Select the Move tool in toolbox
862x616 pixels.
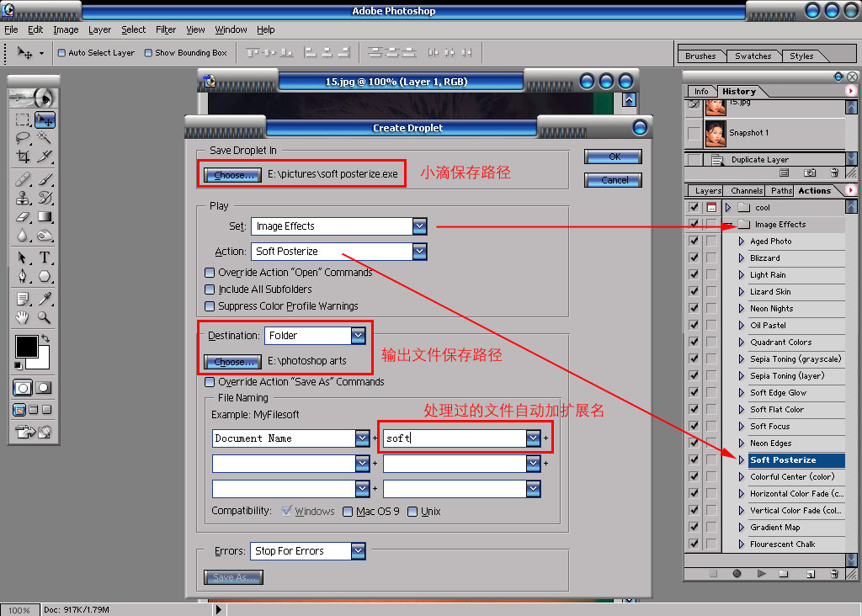(x=45, y=119)
